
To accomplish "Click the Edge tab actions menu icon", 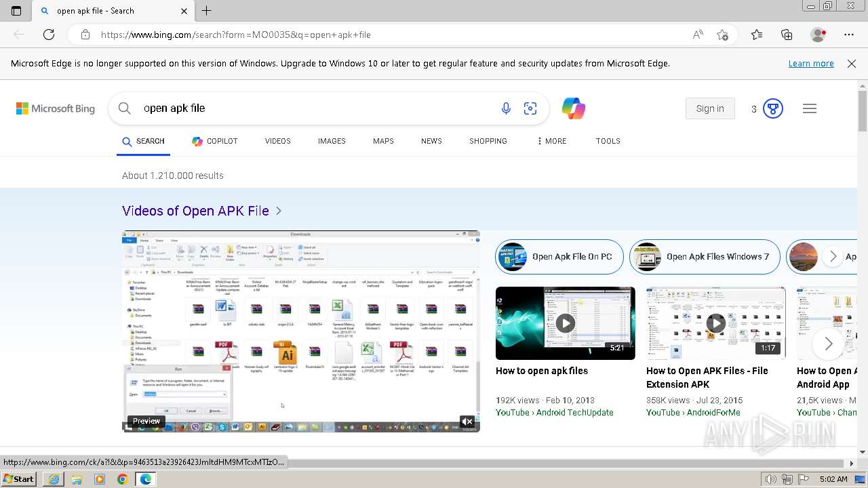I will [16, 11].
